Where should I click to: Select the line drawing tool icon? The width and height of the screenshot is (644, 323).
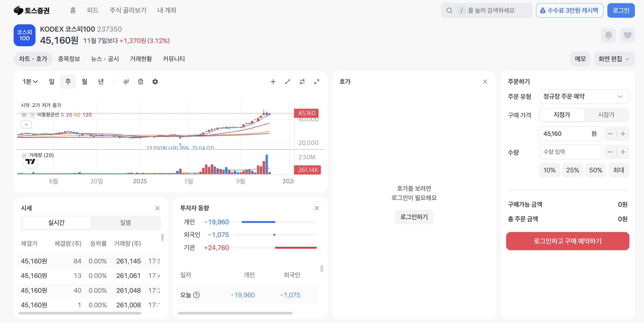[287, 82]
